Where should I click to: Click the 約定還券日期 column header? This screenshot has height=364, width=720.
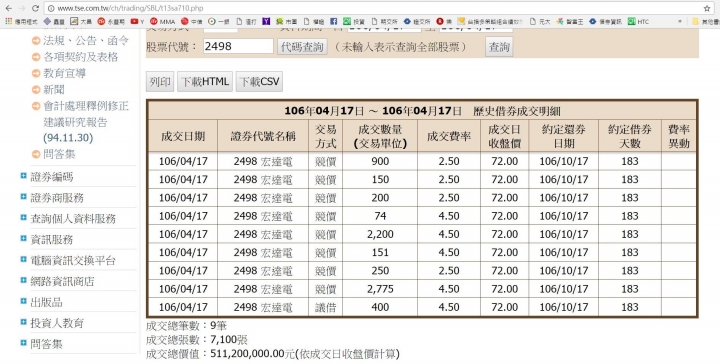click(x=563, y=136)
